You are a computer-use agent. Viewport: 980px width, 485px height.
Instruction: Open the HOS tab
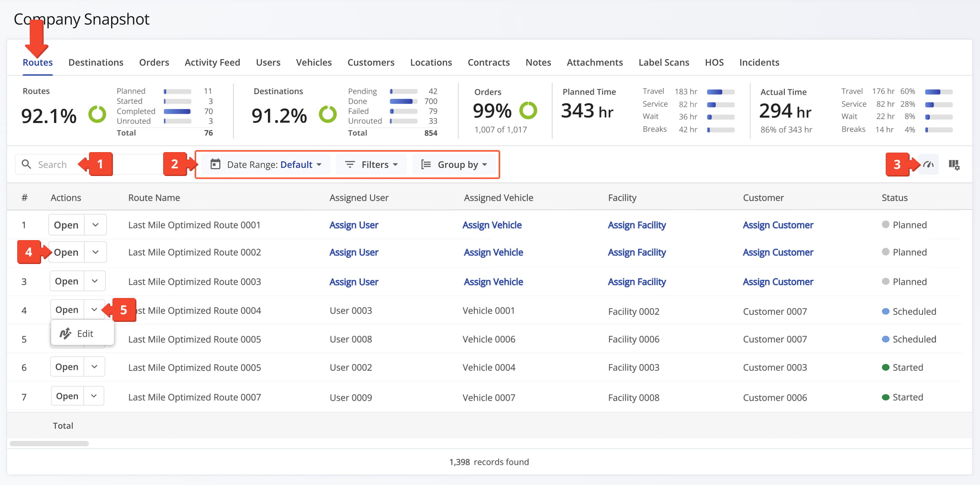click(x=714, y=62)
